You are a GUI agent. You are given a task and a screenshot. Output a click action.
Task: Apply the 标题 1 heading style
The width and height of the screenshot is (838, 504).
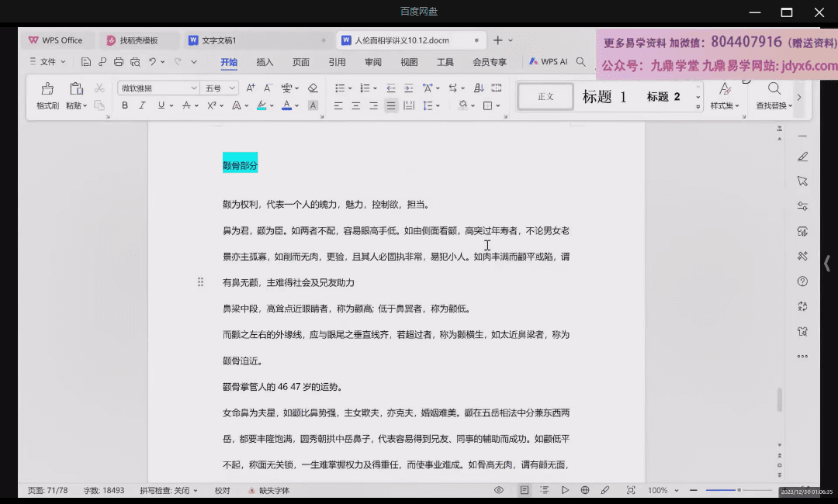coord(604,97)
